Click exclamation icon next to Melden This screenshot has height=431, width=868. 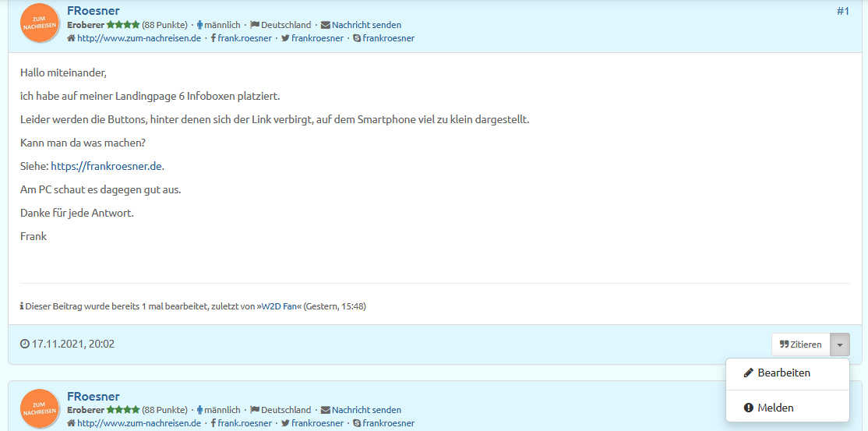tap(749, 408)
